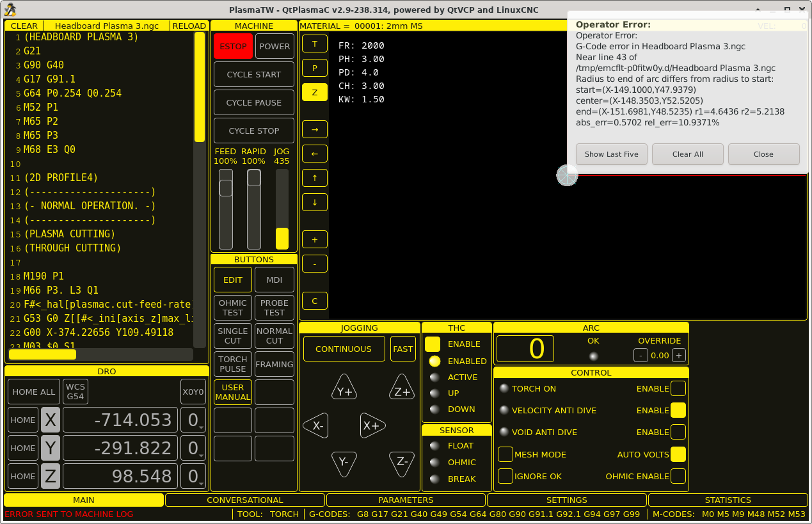Click the CYCLE PAUSE button
Image resolution: width=812 pixels, height=524 pixels.
pos(254,102)
